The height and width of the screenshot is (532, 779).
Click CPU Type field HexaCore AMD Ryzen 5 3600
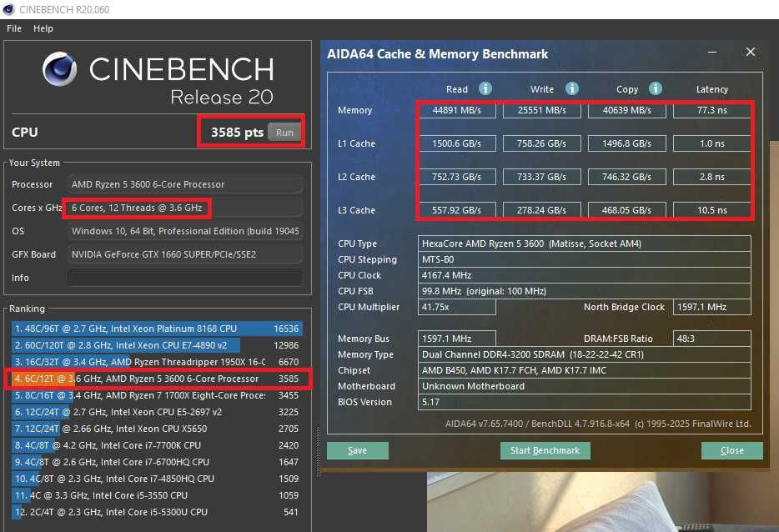click(584, 243)
